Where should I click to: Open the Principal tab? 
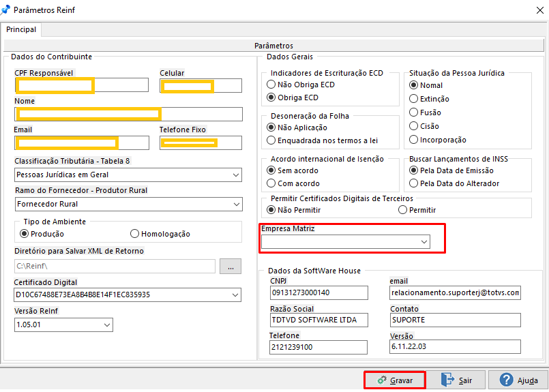coord(21,29)
